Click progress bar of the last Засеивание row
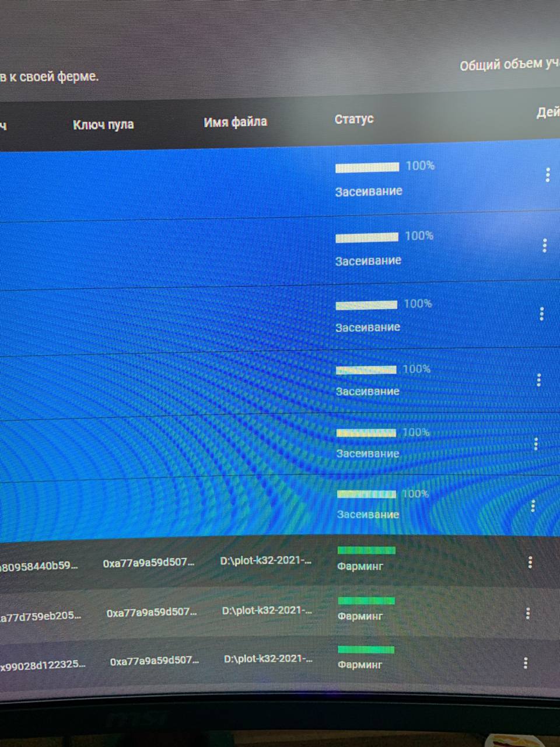The width and height of the screenshot is (560, 747). point(367,494)
